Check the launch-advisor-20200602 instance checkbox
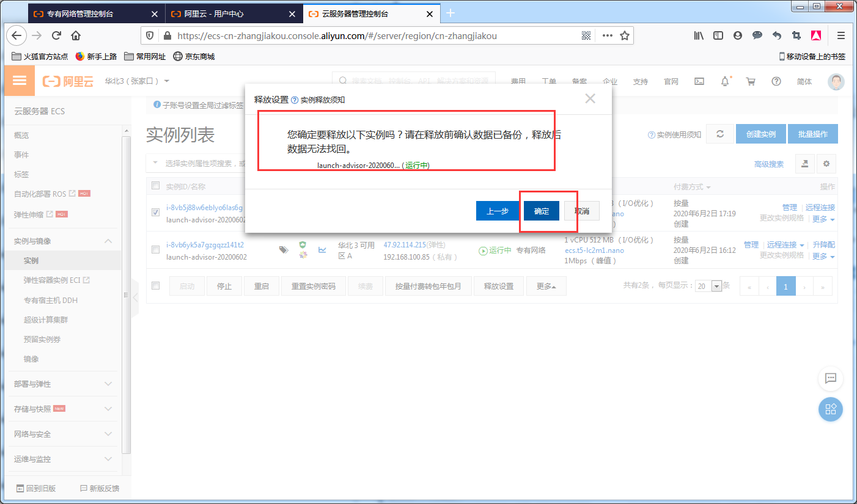The height and width of the screenshot is (504, 857). (x=155, y=250)
